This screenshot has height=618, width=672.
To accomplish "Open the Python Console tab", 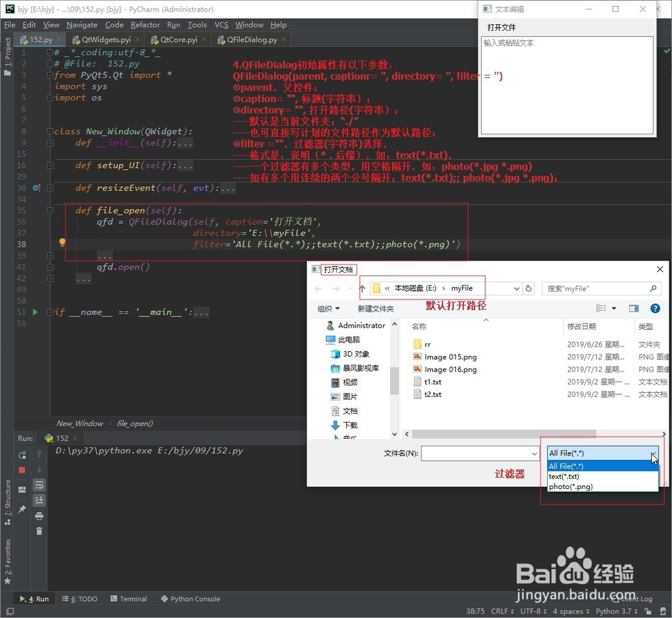I will tap(190, 599).
